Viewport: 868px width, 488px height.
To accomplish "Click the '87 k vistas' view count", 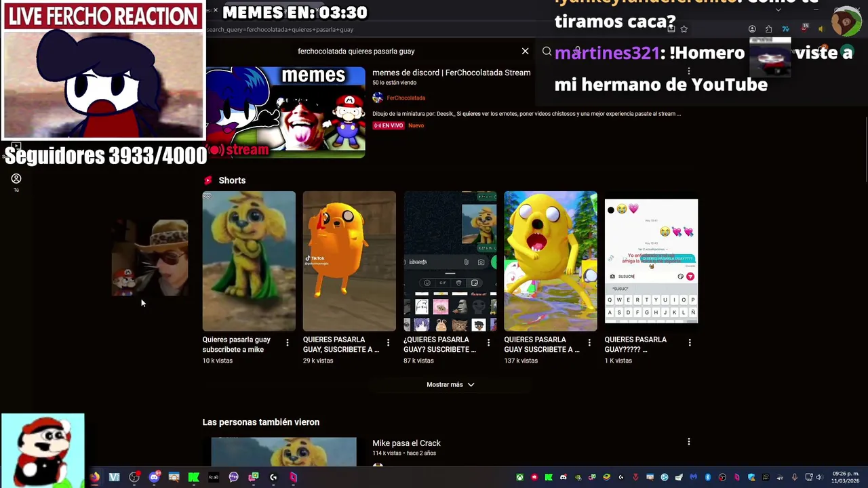I will [x=418, y=361].
